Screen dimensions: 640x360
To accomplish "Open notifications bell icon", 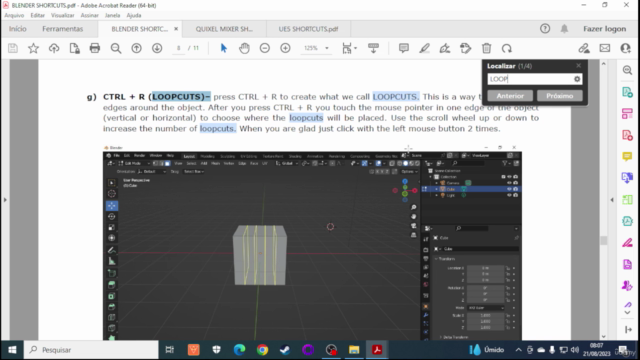I will point(564,29).
